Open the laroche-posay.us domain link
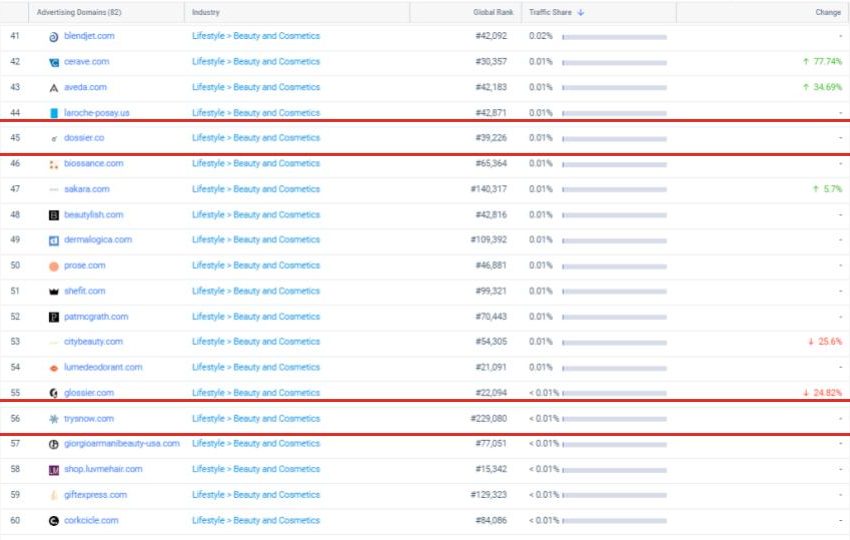The width and height of the screenshot is (850, 540). 96,112
